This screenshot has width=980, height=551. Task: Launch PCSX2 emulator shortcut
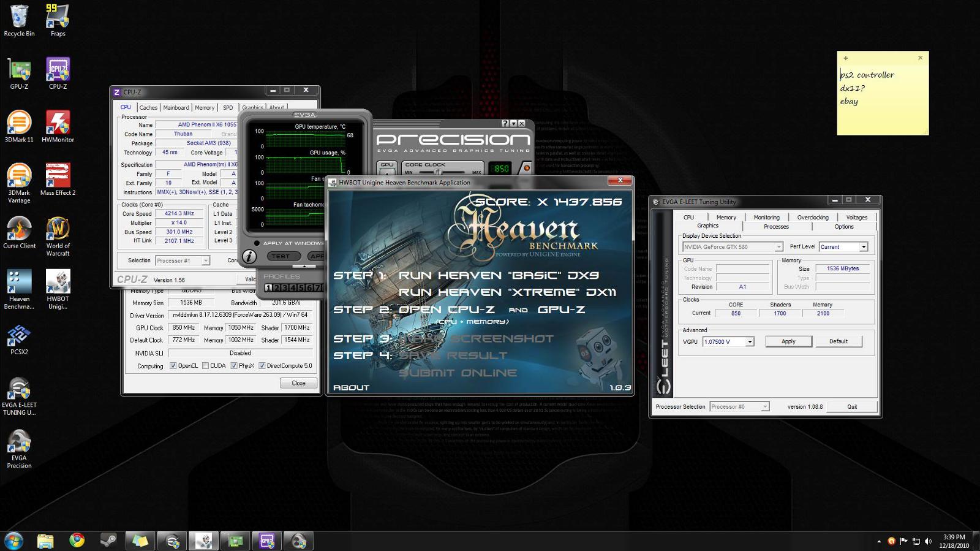(19, 340)
